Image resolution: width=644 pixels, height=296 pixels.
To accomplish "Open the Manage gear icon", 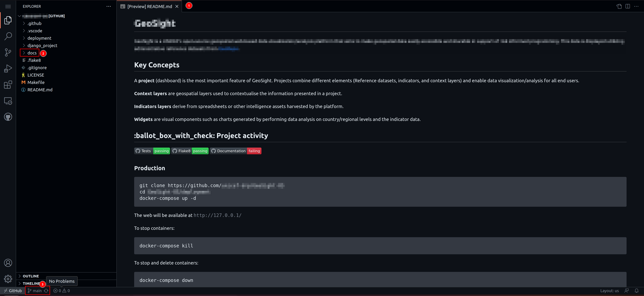I will click(x=8, y=279).
